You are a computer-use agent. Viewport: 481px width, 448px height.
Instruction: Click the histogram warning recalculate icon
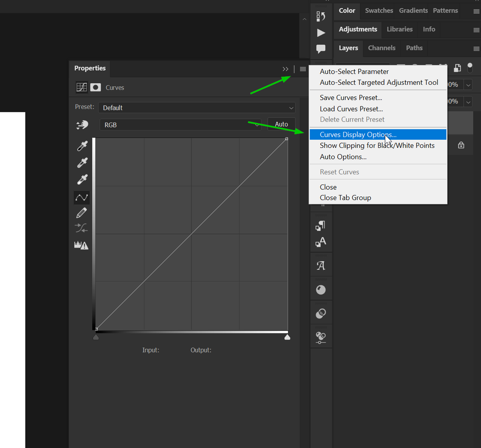81,245
